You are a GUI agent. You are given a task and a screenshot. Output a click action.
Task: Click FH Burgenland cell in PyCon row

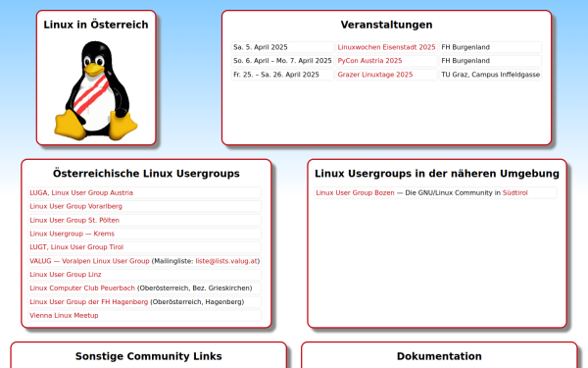491,61
